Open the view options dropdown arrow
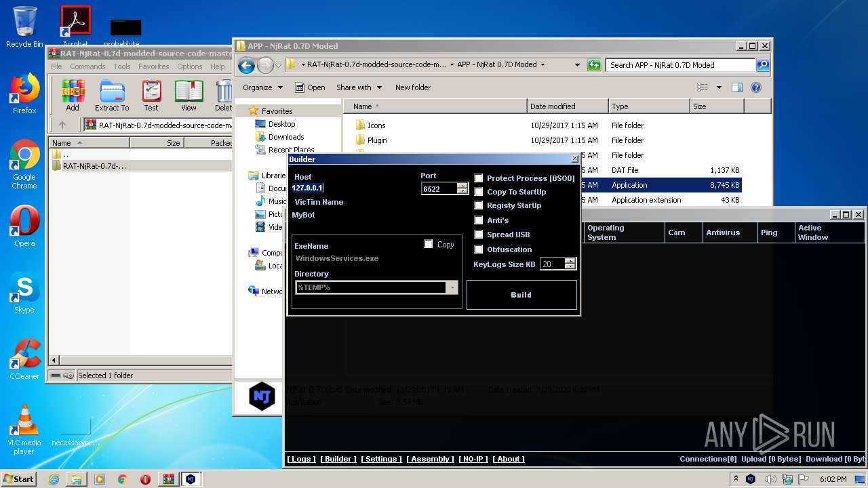This screenshot has width=868, height=488. pos(719,87)
